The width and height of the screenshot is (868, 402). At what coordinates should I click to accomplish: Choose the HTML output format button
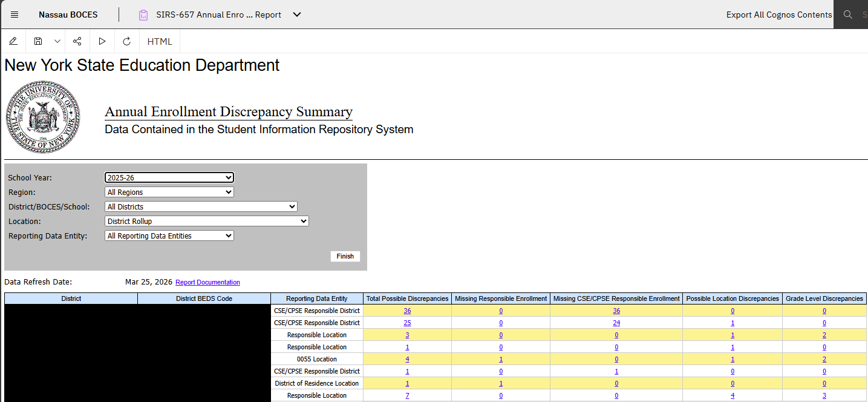point(160,41)
